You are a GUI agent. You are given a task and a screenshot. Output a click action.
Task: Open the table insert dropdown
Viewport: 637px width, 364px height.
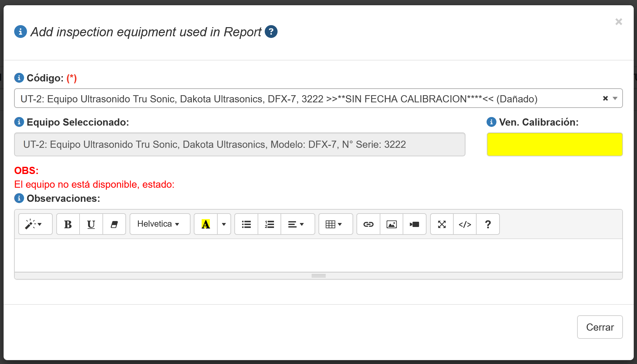point(336,224)
